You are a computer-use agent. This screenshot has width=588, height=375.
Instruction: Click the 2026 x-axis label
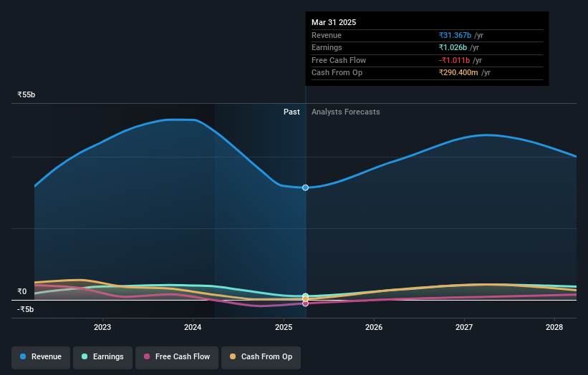(374, 328)
